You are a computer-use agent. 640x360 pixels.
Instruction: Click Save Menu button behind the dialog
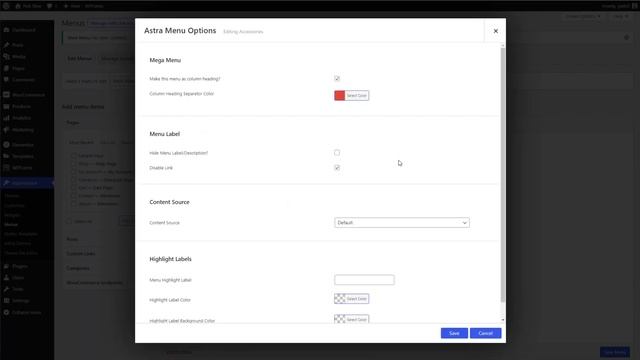tap(615, 352)
